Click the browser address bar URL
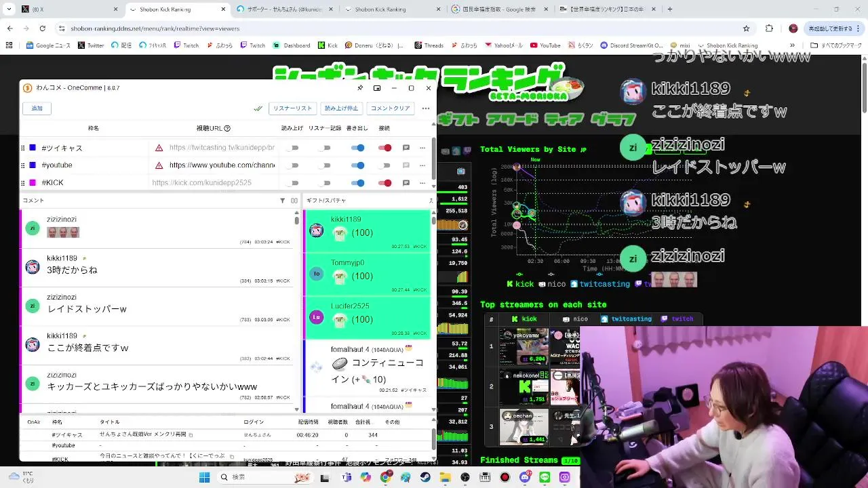Screen dimensions: 868x488 155,28
